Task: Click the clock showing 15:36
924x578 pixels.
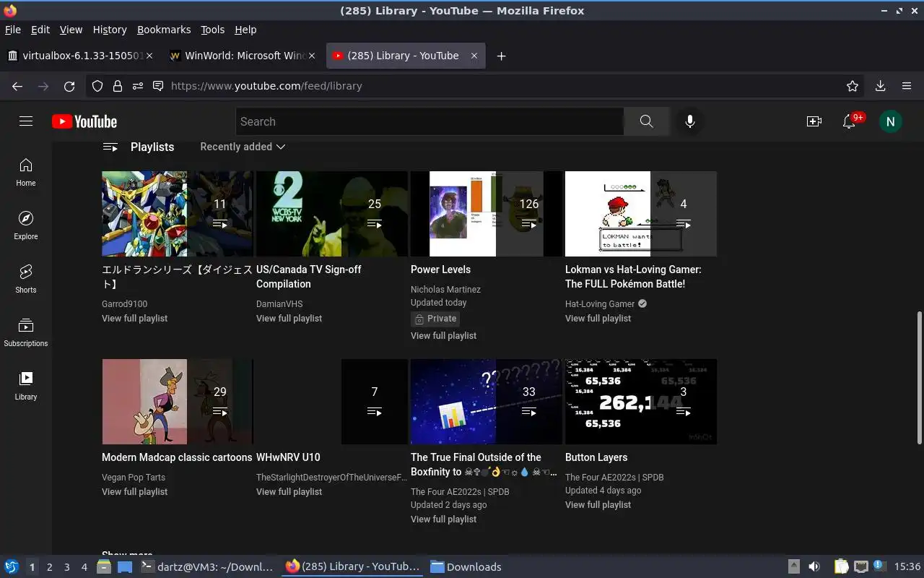Action: tap(907, 567)
